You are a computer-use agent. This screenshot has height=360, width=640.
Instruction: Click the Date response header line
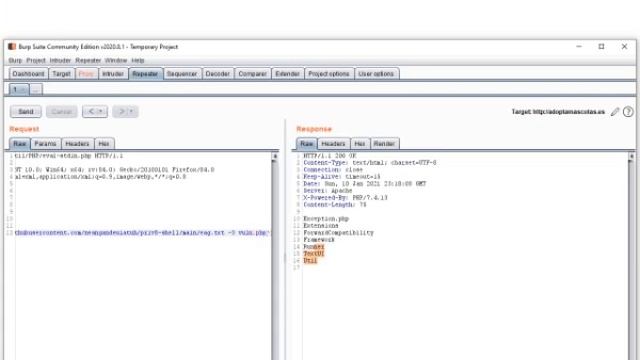pos(364,184)
